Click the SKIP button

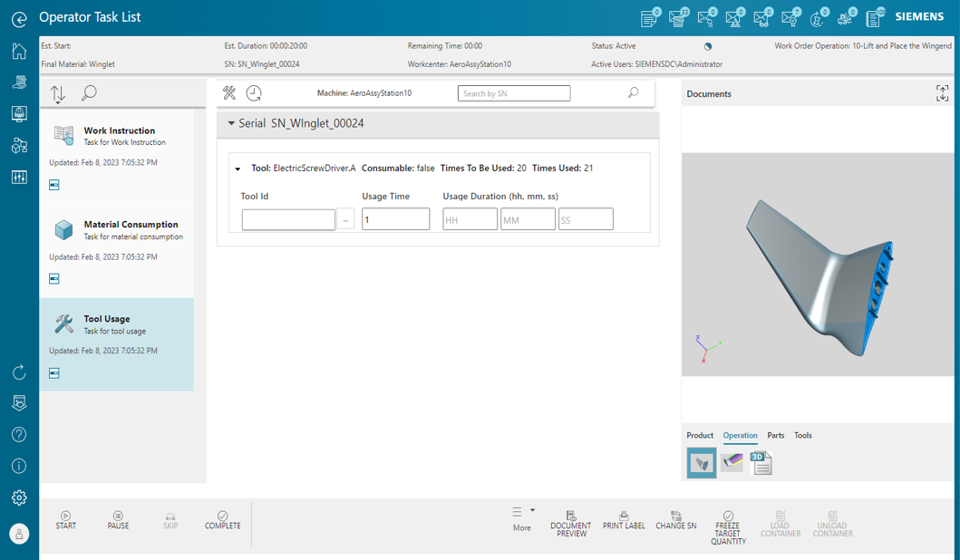pos(170,520)
